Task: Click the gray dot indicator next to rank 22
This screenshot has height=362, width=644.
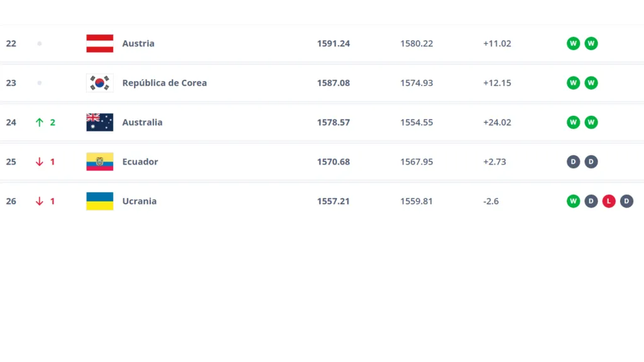Action: 39,43
